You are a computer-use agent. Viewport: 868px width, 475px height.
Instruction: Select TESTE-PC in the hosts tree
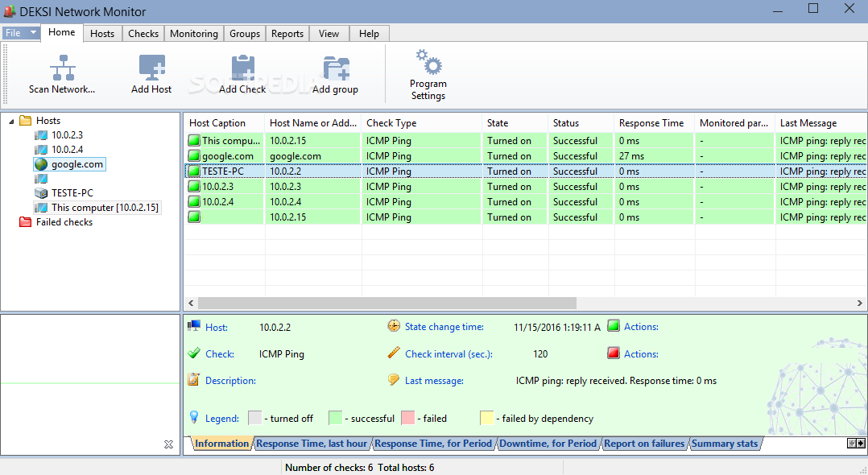[72, 193]
